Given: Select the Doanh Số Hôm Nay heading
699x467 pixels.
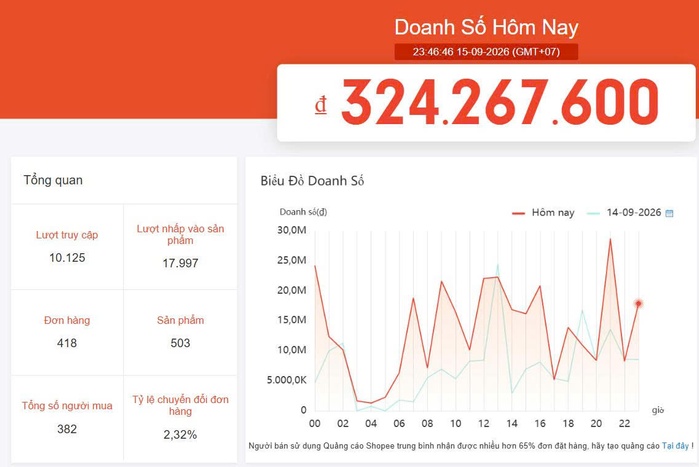Looking at the screenshot, I should [x=486, y=27].
